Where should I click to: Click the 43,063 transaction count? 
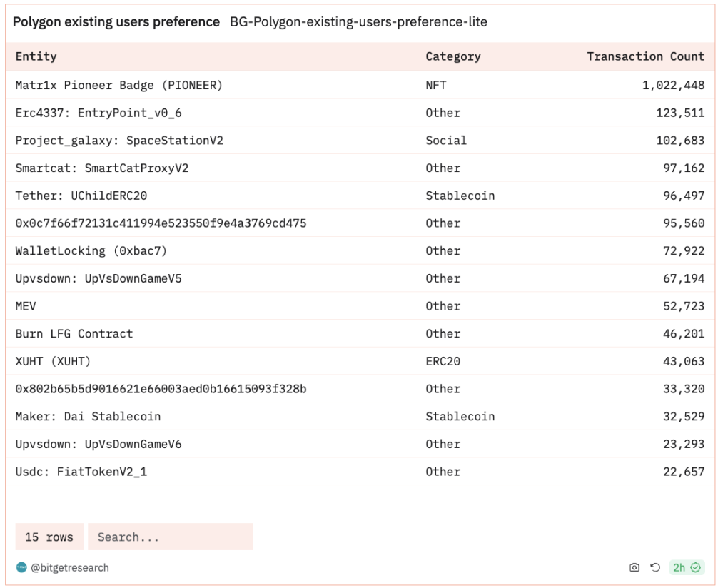(x=684, y=361)
